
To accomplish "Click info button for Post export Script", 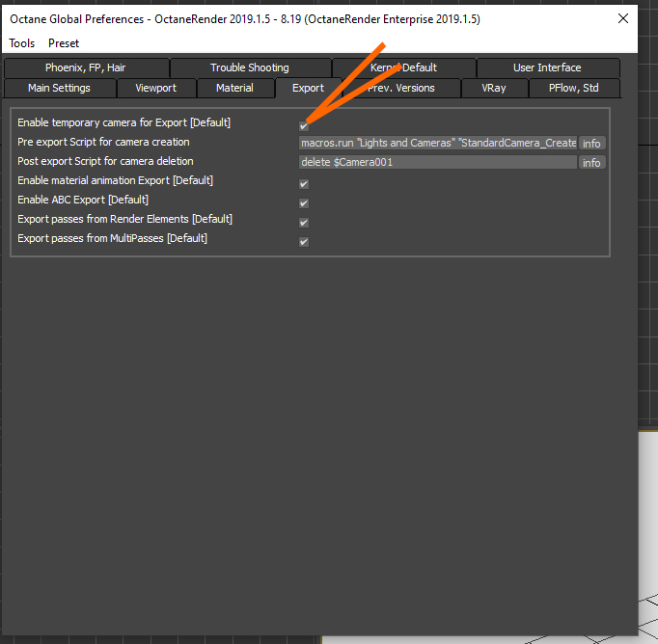I will click(591, 163).
